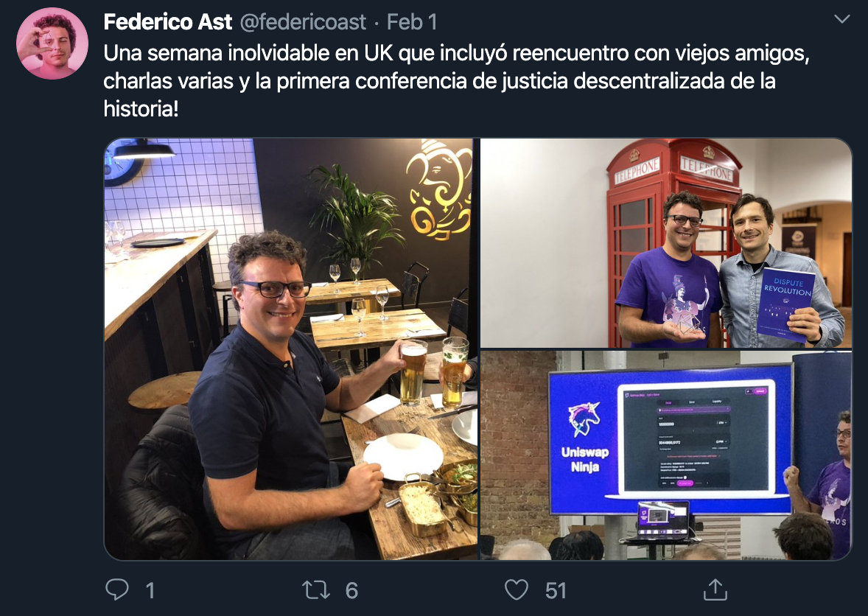Viewport: 868px width, 616px height.
Task: Click the laptop mockup on the presentation screen
Action: click(694, 439)
